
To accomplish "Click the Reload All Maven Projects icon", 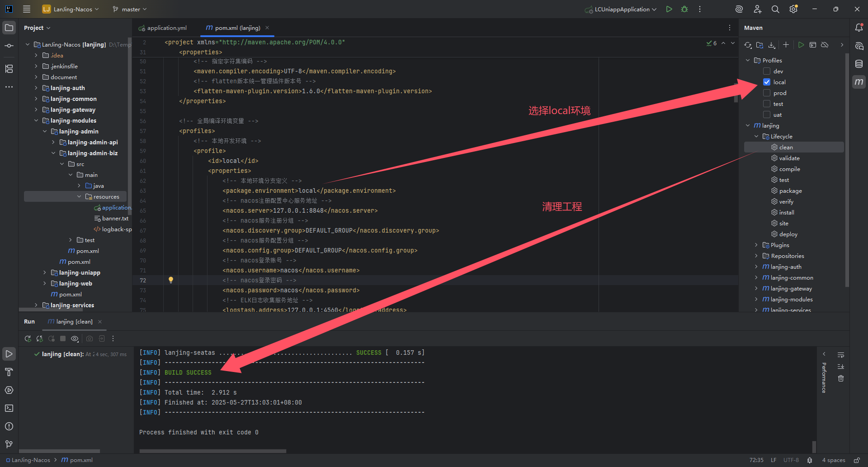I will click(748, 45).
